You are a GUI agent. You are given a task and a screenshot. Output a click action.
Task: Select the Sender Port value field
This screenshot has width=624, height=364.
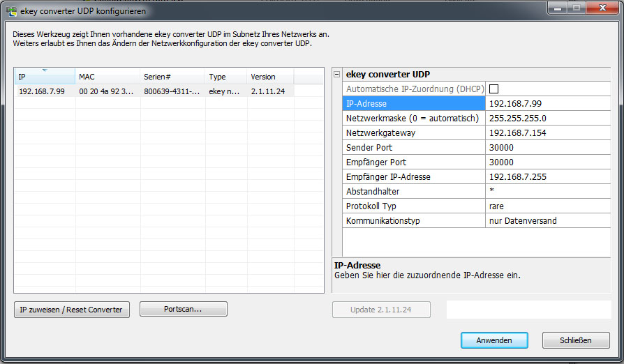click(x=547, y=148)
